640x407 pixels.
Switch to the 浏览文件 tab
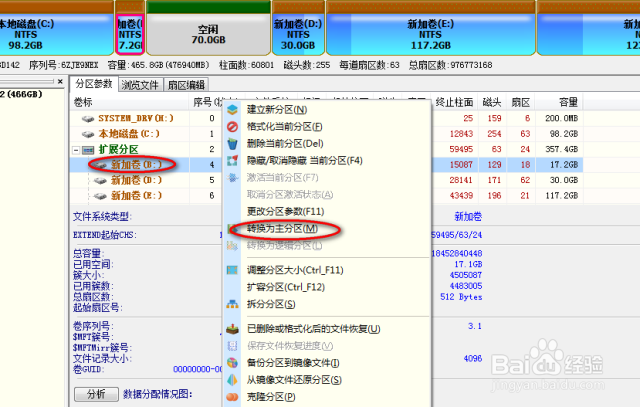pyautogui.click(x=140, y=85)
